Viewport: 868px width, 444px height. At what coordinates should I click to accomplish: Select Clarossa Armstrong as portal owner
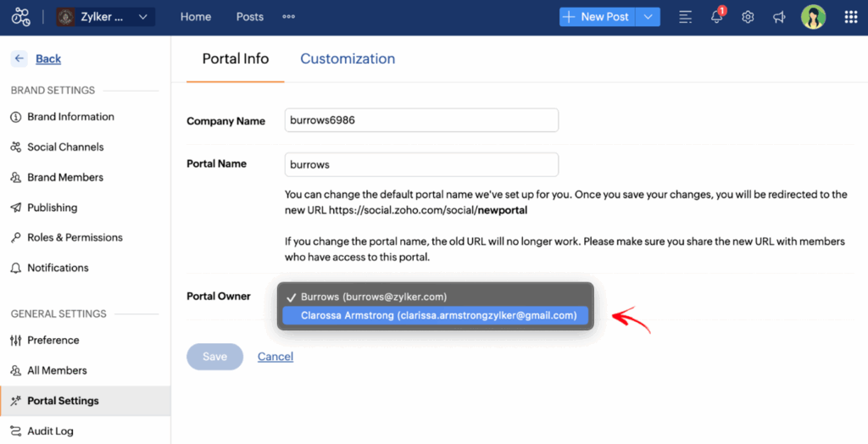point(437,315)
